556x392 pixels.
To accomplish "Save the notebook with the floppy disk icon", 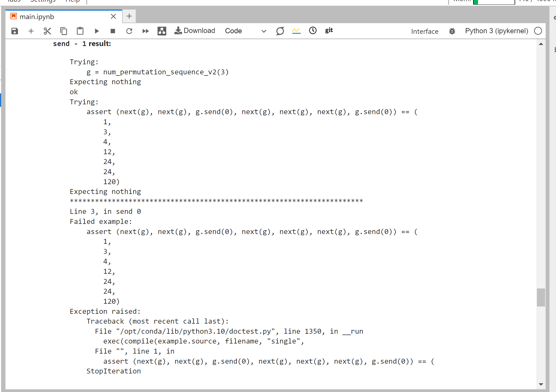I will coord(15,31).
